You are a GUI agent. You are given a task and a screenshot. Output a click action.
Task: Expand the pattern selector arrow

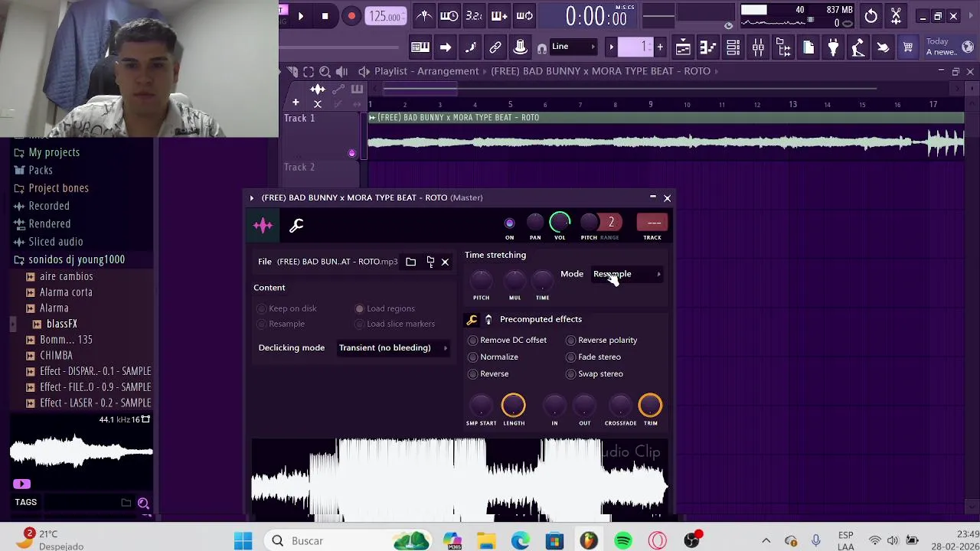point(612,47)
